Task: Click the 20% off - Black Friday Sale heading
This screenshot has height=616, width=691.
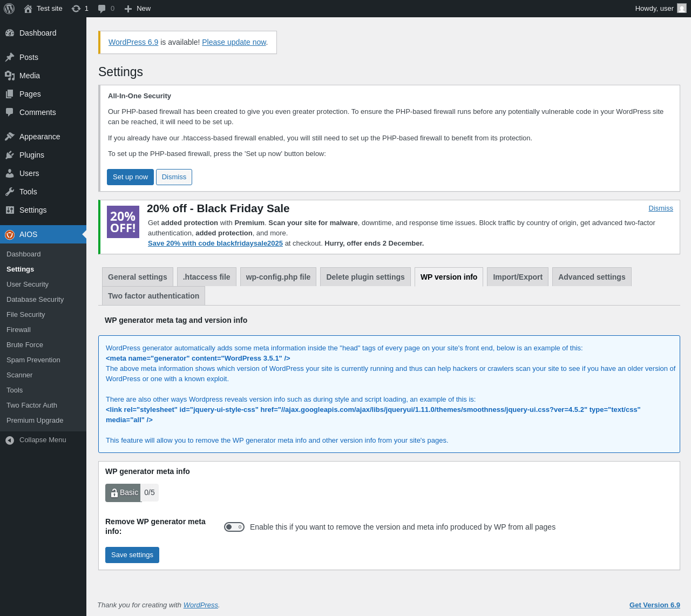Action: coord(218,208)
